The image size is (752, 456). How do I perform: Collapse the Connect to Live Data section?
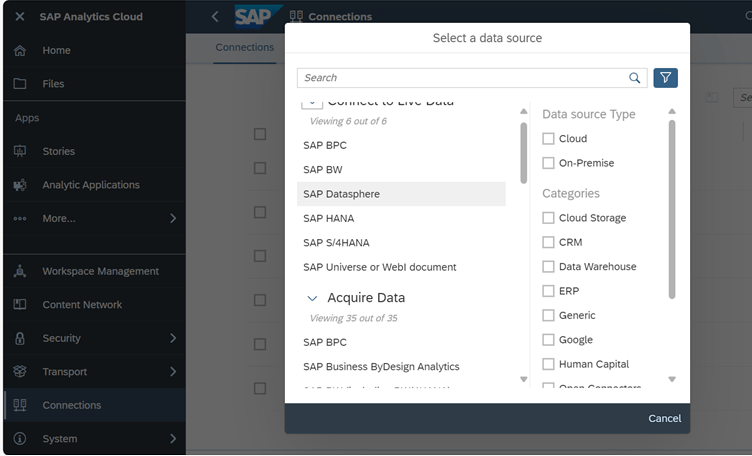click(312, 102)
